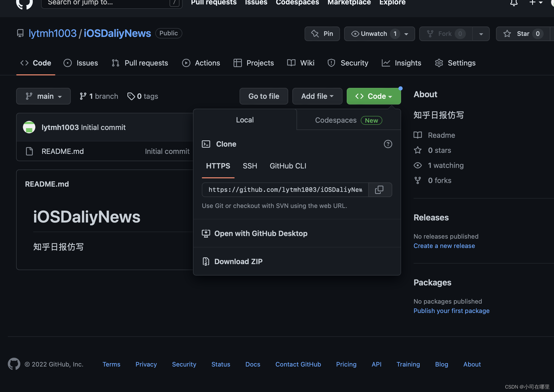
Task: Switch to the Settings tab
Action: coord(455,63)
